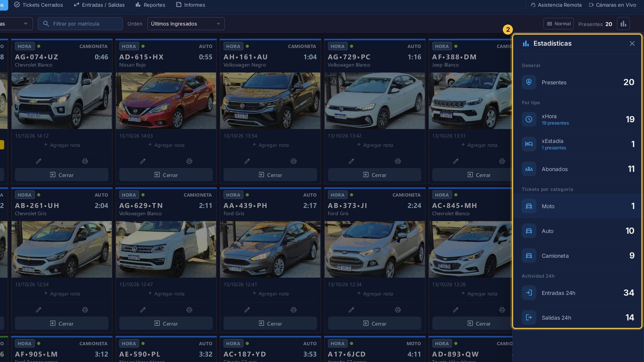Select the xHora statistics row
The width and height of the screenshot is (644, 362).
click(578, 119)
